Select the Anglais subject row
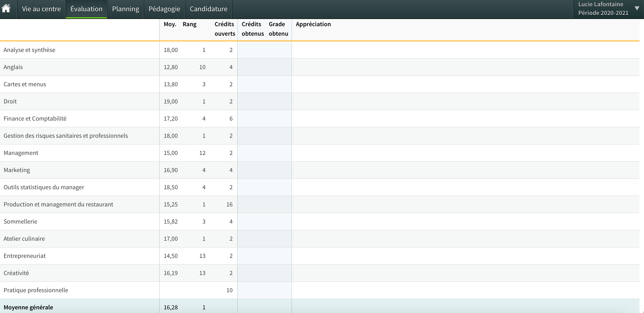644x313 pixels. 13,67
